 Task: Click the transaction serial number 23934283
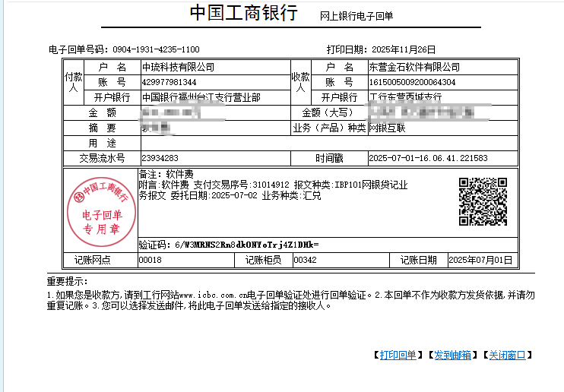[x=160, y=158]
